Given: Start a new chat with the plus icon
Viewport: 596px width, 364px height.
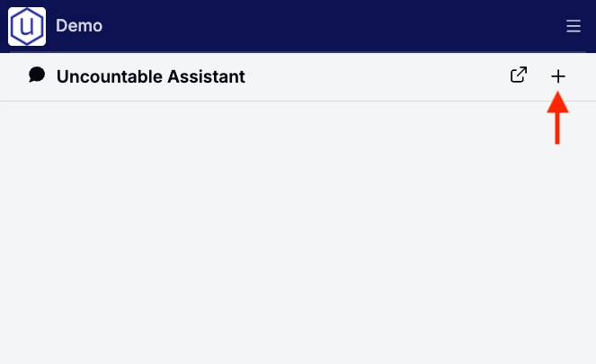Looking at the screenshot, I should click(558, 76).
